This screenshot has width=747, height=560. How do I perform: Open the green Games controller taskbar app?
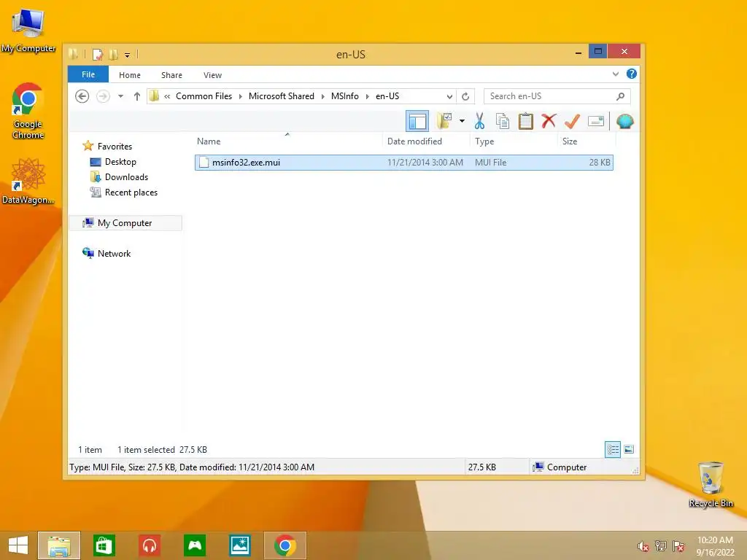coord(195,545)
